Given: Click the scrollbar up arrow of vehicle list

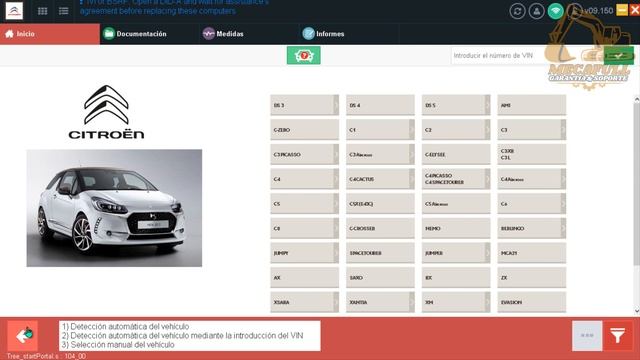Looking at the screenshot, I should [637, 99].
